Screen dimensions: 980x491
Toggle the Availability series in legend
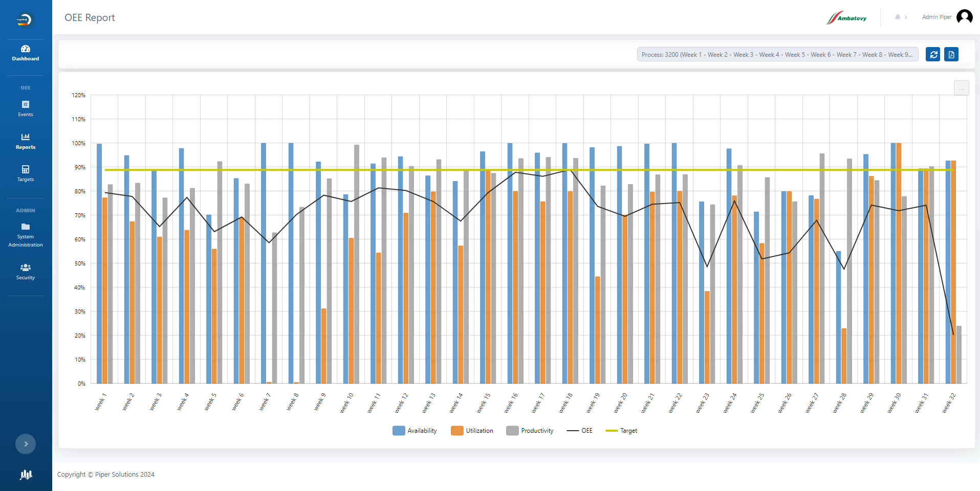pos(415,431)
